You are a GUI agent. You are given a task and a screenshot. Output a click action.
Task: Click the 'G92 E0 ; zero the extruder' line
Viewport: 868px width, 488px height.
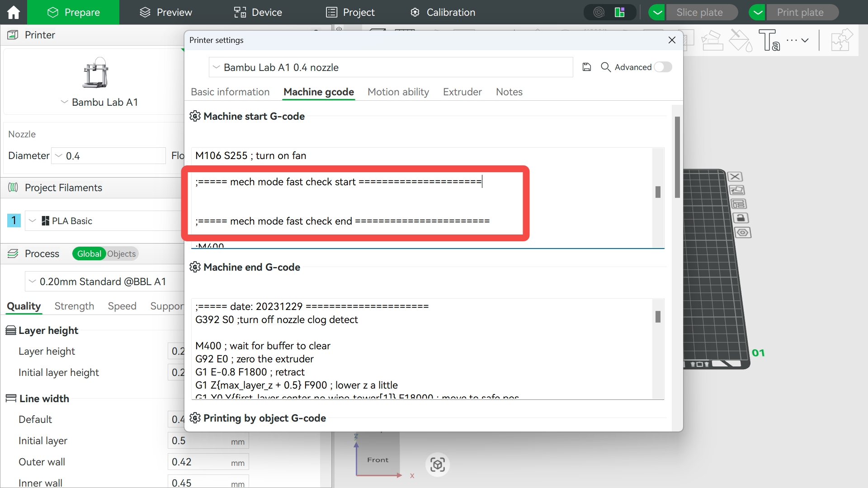[x=255, y=359]
